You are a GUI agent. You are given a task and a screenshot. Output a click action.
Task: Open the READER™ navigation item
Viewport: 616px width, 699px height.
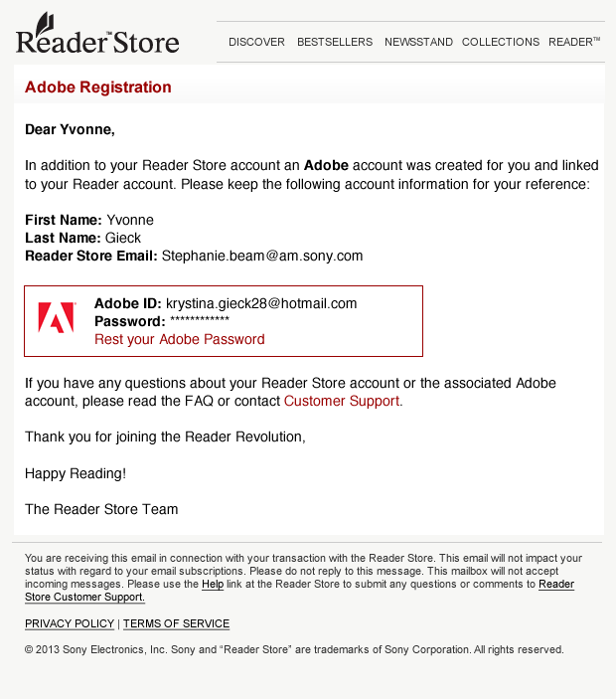[574, 42]
